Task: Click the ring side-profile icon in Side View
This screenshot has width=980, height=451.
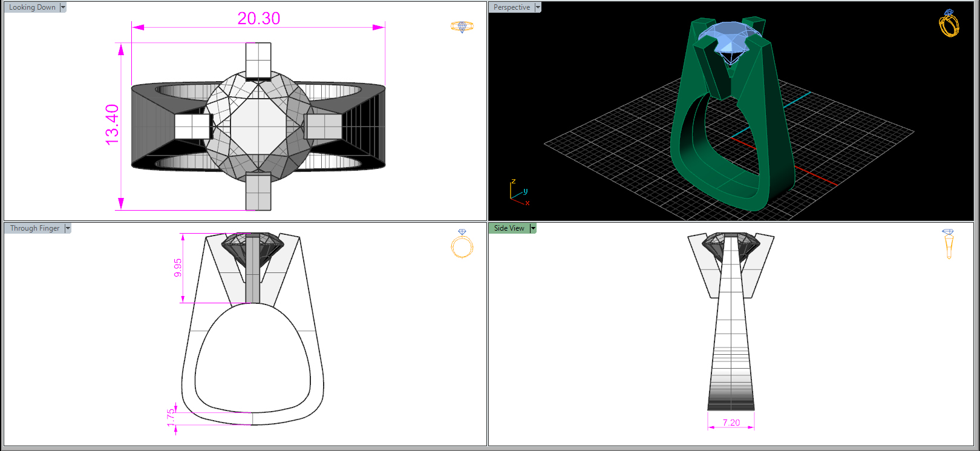Action: 948,244
